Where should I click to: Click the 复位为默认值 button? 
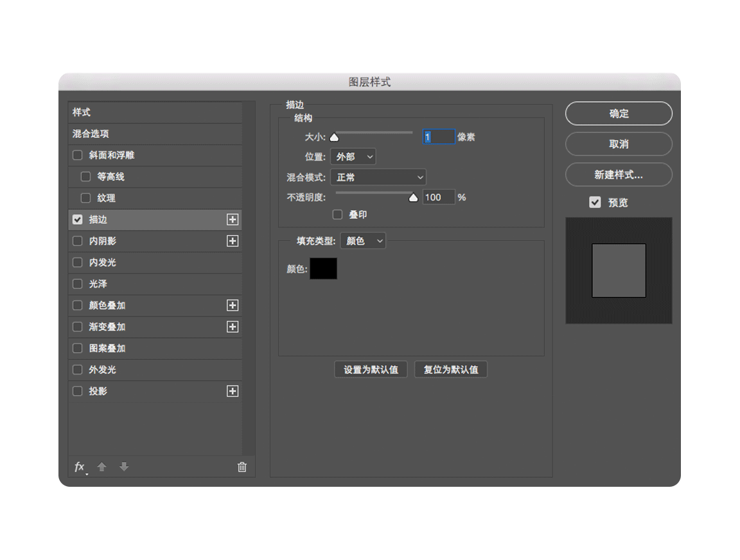[x=451, y=369]
